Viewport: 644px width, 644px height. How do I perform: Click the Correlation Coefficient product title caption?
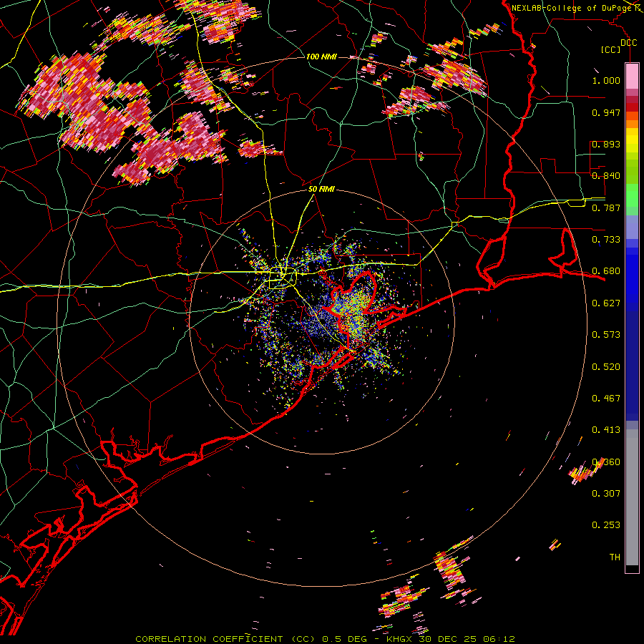click(x=325, y=639)
